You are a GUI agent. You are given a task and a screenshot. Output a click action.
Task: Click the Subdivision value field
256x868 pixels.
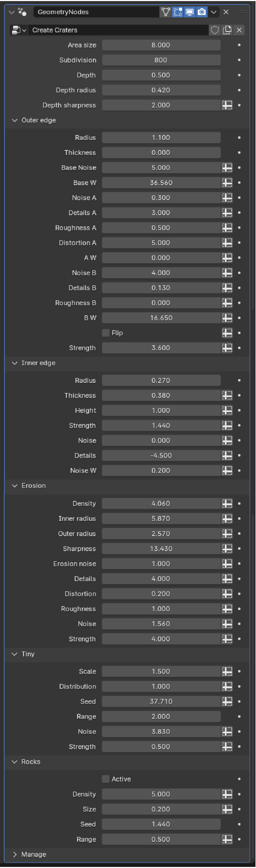pyautogui.click(x=161, y=60)
